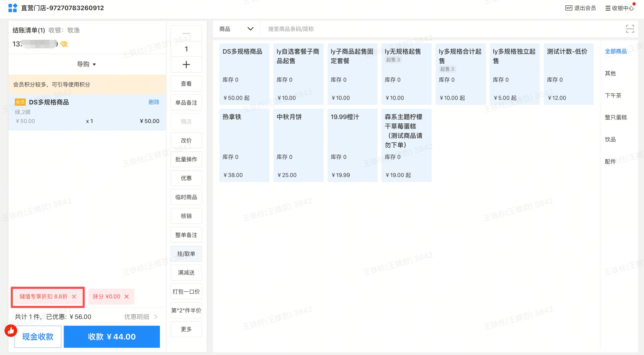Select the 配件 category
The height and width of the screenshot is (355, 644).
pos(610,162)
